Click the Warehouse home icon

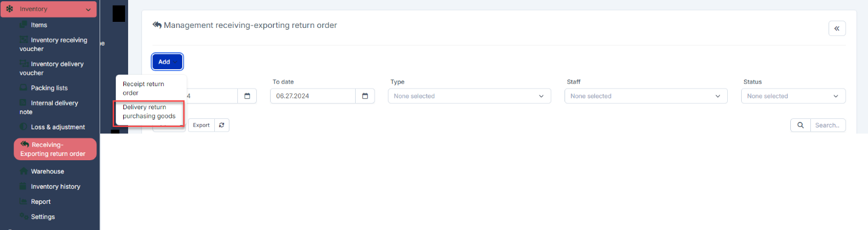tap(23, 171)
